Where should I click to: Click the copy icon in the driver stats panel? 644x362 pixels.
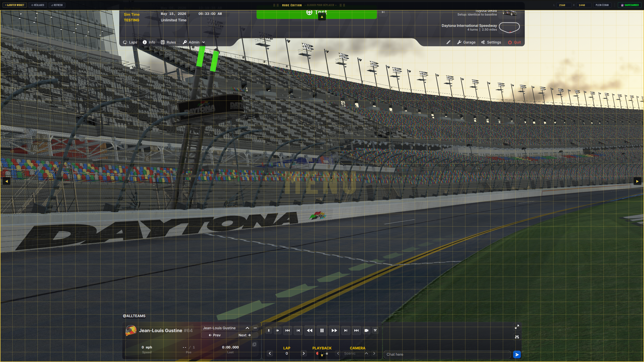pos(254,344)
